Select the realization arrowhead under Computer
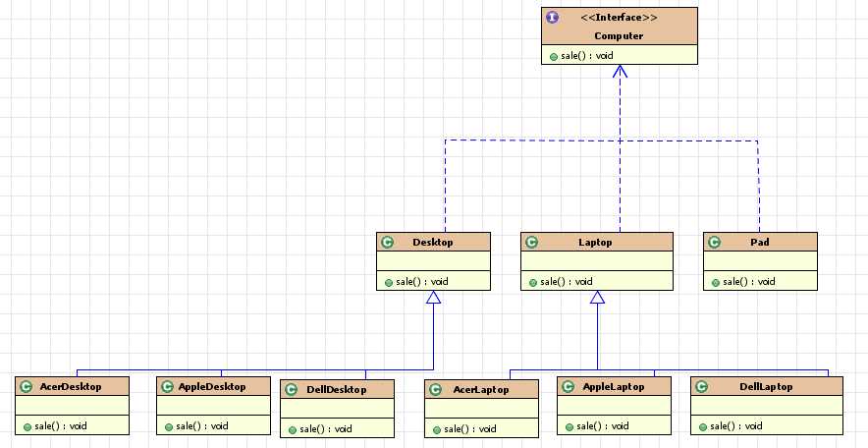Image resolution: width=868 pixels, height=448 pixels. (x=620, y=71)
